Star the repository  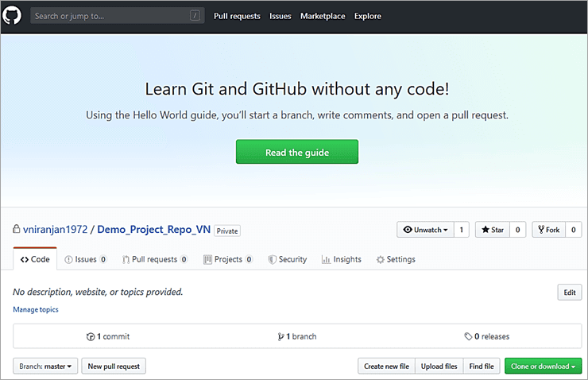[493, 230]
